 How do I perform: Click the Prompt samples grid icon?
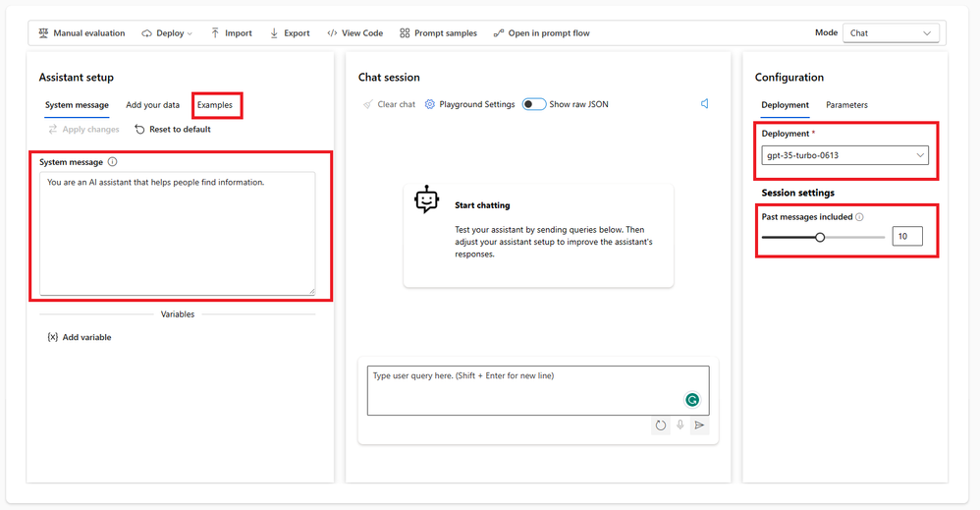[x=405, y=33]
